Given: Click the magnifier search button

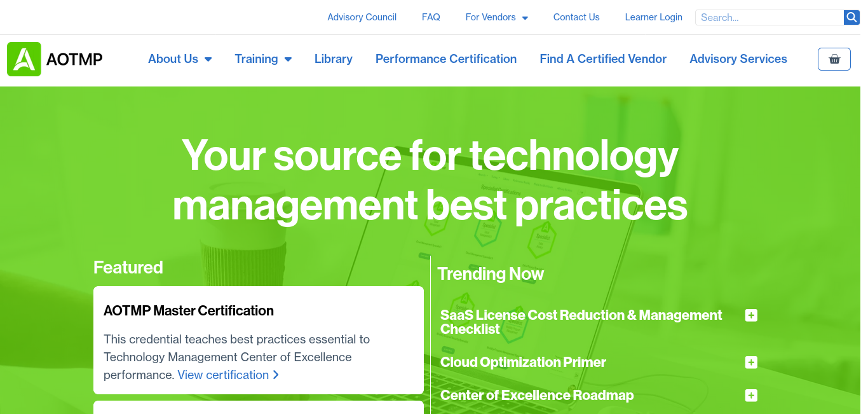Looking at the screenshot, I should click(x=851, y=17).
